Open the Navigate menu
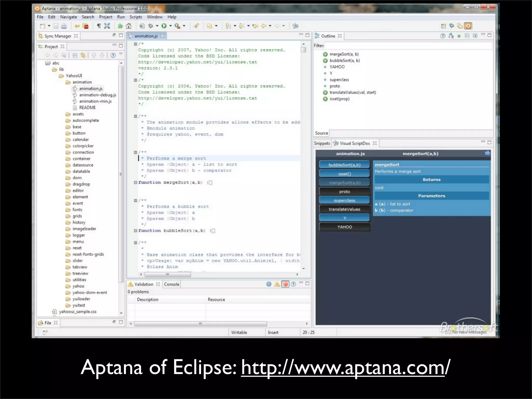532x399 pixels. 69,17
